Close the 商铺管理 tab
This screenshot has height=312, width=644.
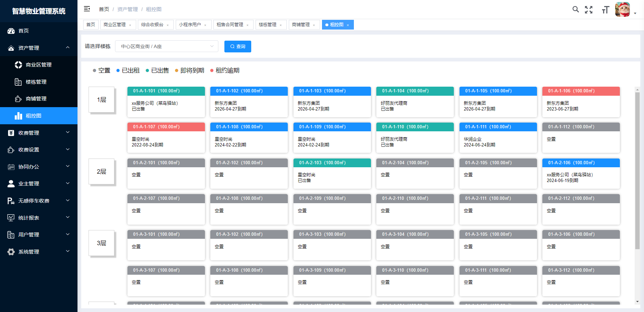click(x=314, y=25)
